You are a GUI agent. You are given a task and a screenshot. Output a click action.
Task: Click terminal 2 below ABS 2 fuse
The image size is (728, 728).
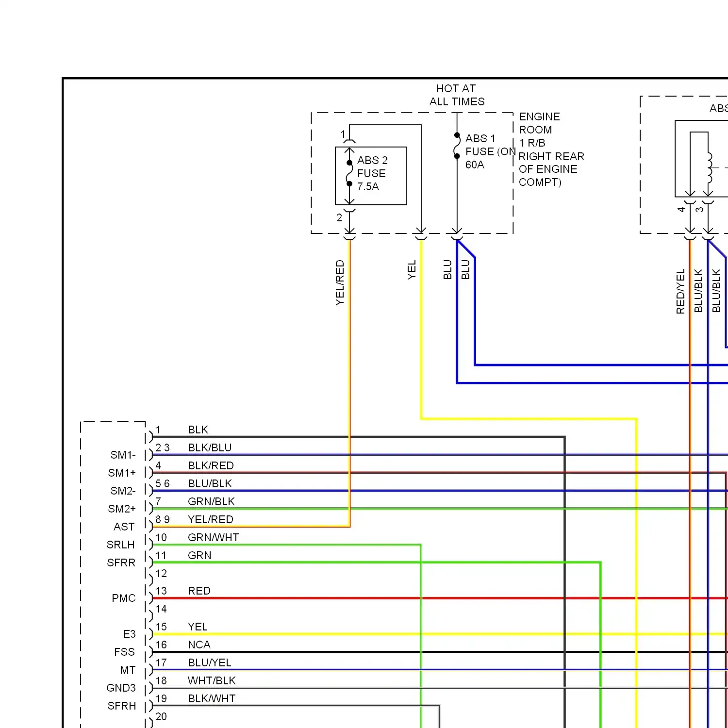339,217
